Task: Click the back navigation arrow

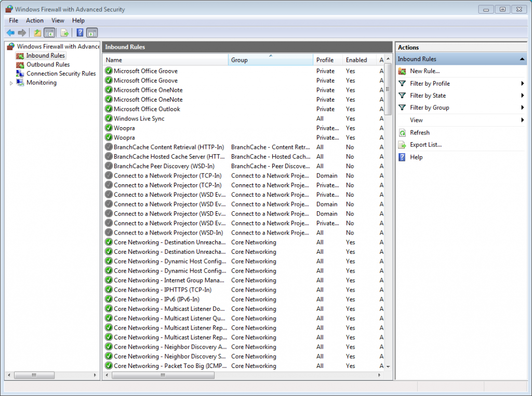Action: [x=10, y=32]
